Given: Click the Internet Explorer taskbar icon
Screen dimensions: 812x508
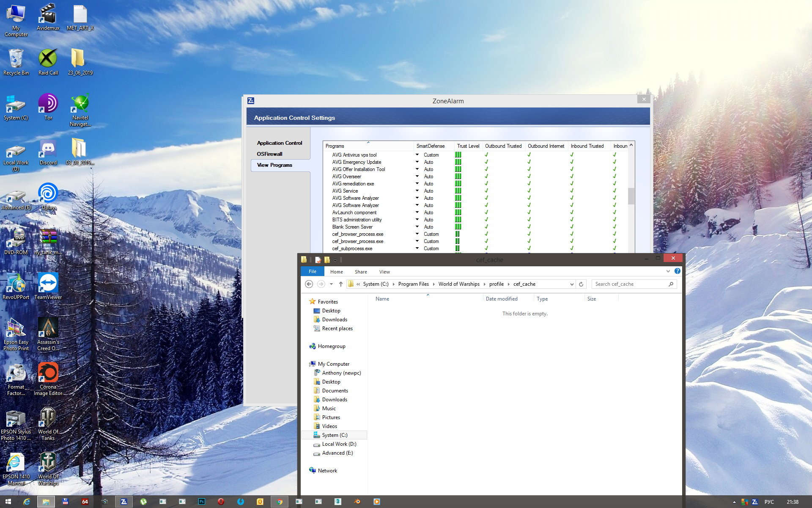Looking at the screenshot, I should [27, 502].
